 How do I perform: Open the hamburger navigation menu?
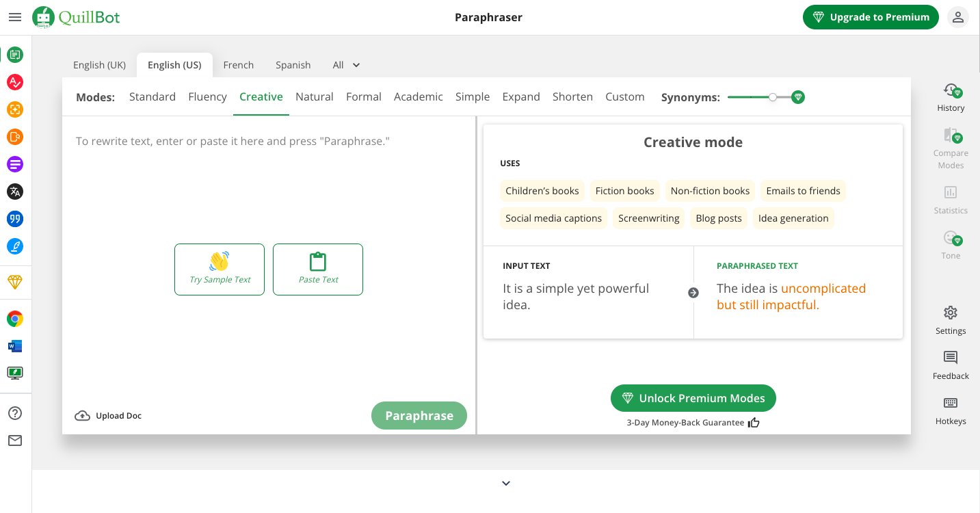[14, 17]
